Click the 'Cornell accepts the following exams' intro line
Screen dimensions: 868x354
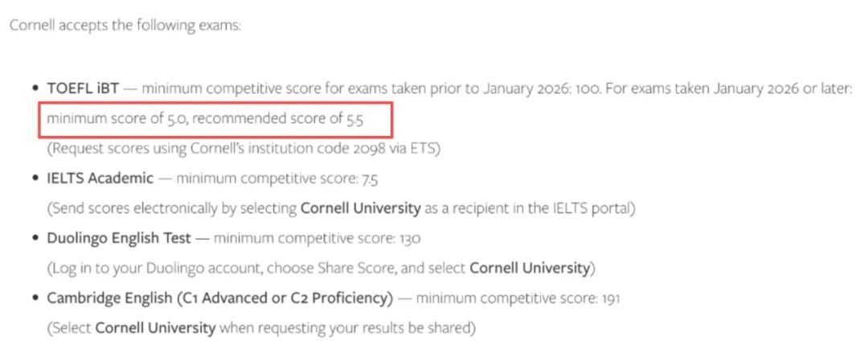[x=125, y=24]
